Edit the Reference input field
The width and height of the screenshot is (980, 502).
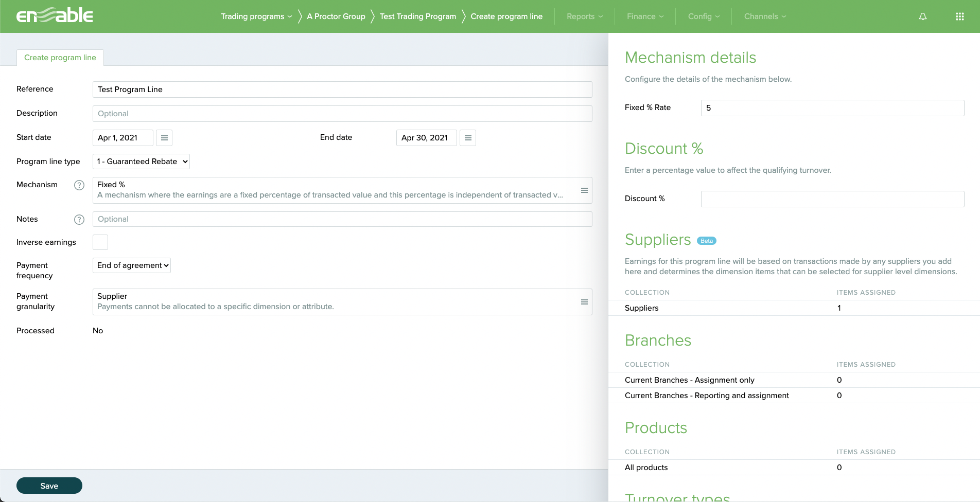coord(342,89)
